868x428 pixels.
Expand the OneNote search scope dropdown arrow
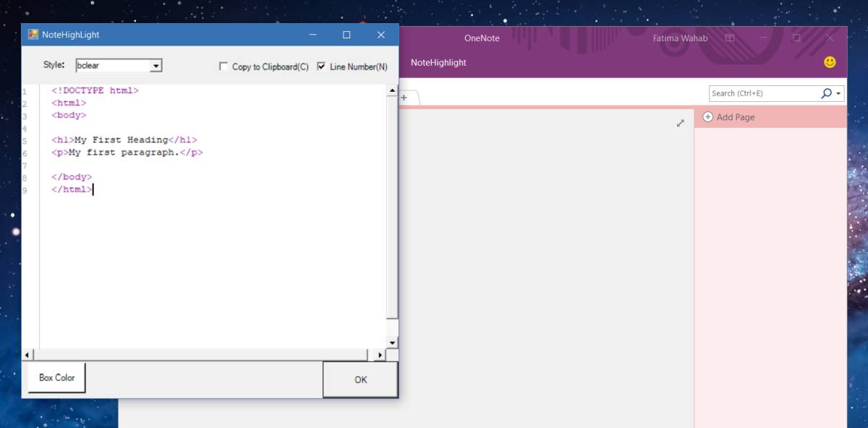[x=839, y=94]
